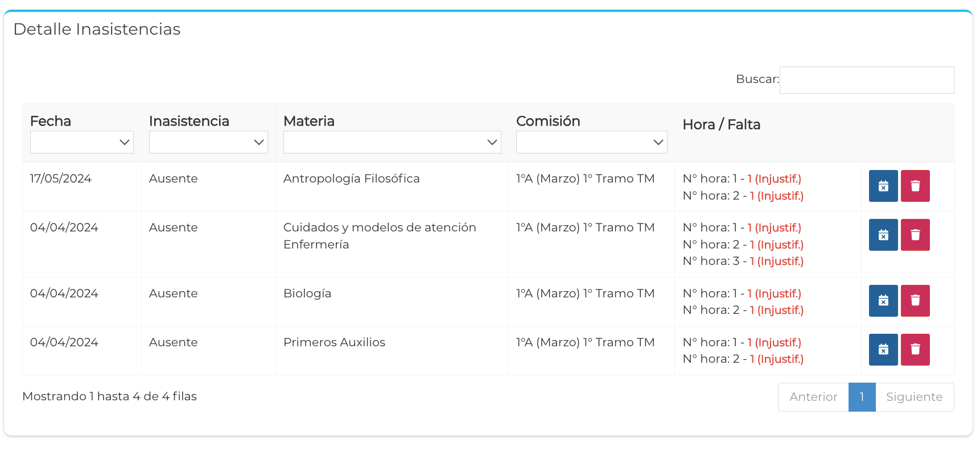Delete the Cuidados y modelos absence
The height and width of the screenshot is (456, 980).
tap(915, 235)
